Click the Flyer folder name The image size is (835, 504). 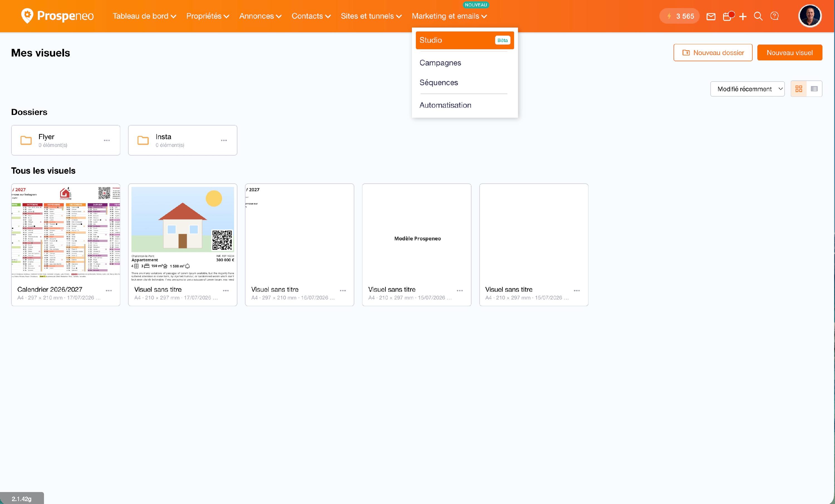point(46,137)
